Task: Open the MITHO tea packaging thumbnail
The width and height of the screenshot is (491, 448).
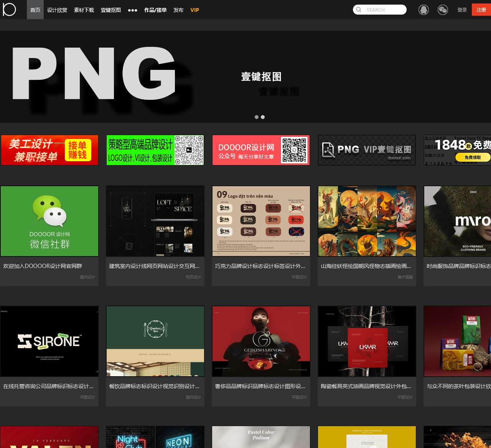Action: tap(457, 341)
